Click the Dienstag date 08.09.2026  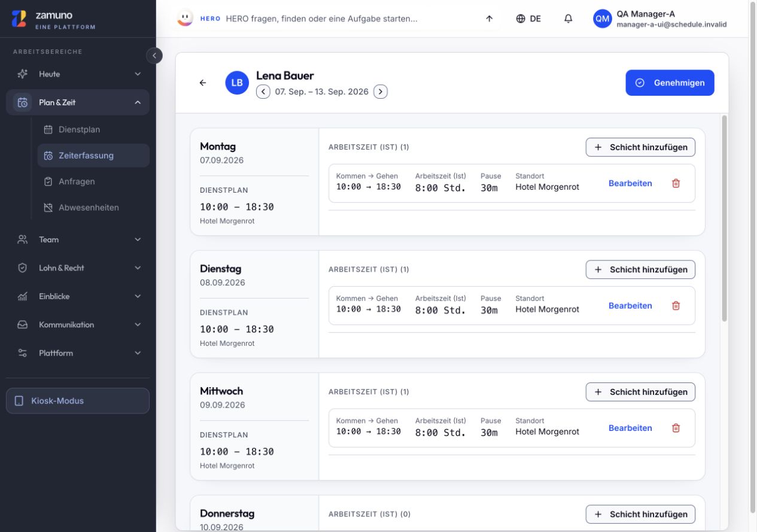point(222,282)
